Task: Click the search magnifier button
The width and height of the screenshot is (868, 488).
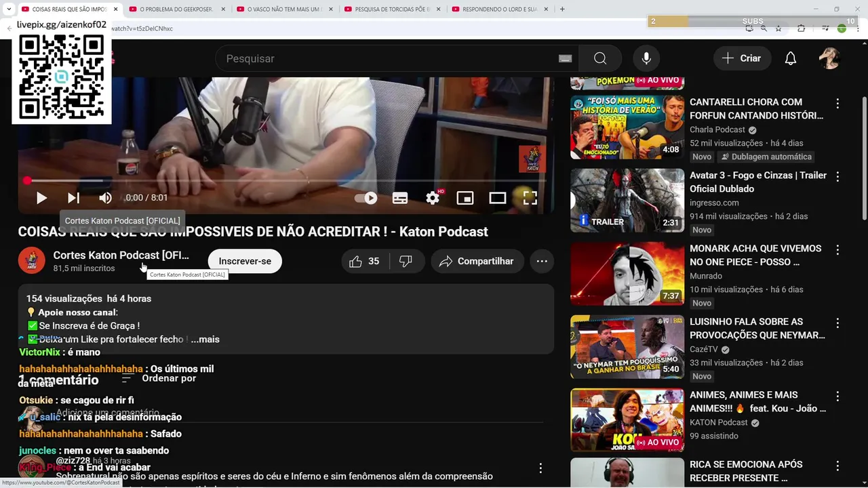Action: (600, 58)
